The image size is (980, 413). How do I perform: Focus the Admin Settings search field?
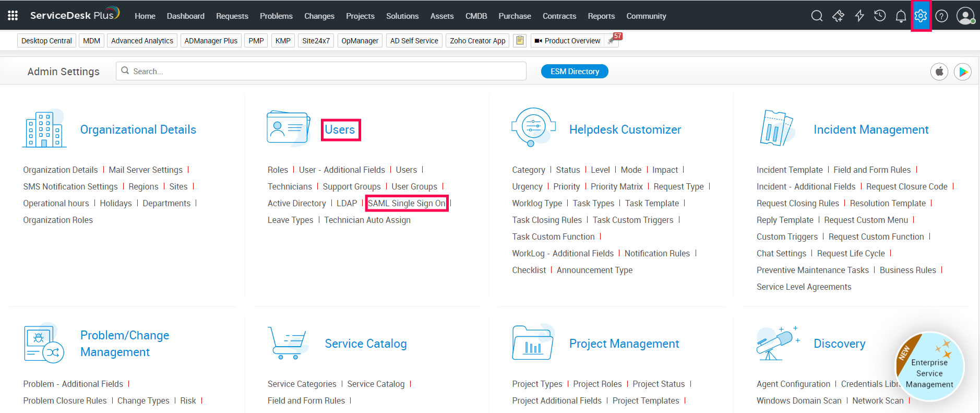(321, 71)
